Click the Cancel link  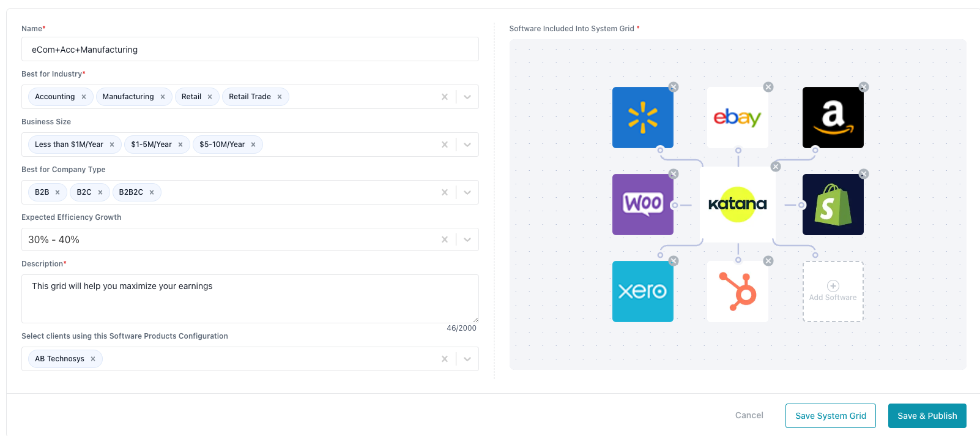click(749, 415)
